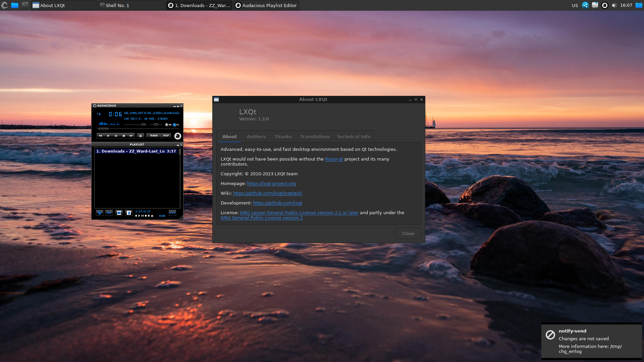This screenshot has width=644, height=362.
Task: Open the Translations tab
Action: [315, 136]
